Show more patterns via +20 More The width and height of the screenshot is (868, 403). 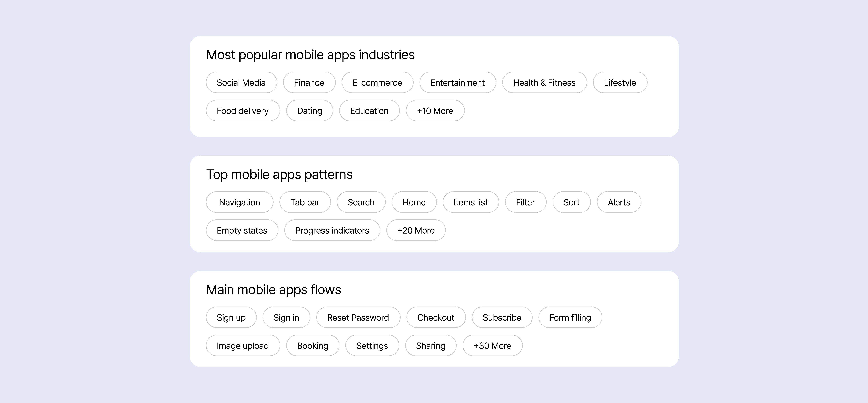click(x=416, y=230)
